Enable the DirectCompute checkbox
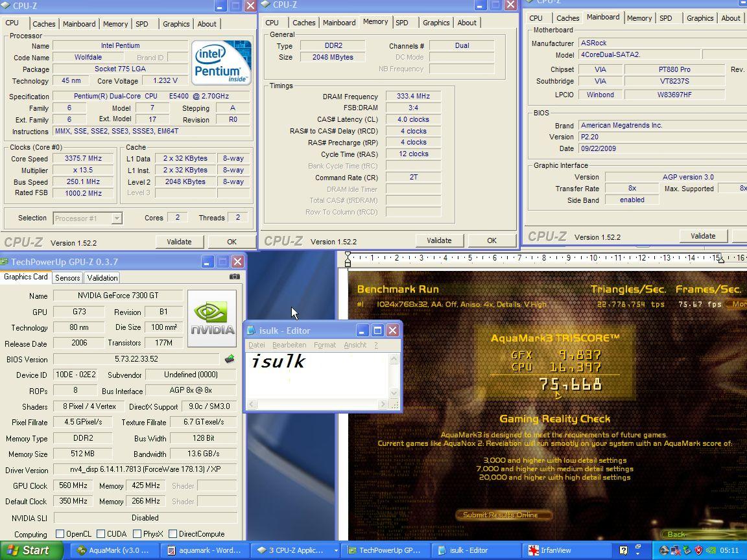The image size is (747, 560). coord(173,534)
